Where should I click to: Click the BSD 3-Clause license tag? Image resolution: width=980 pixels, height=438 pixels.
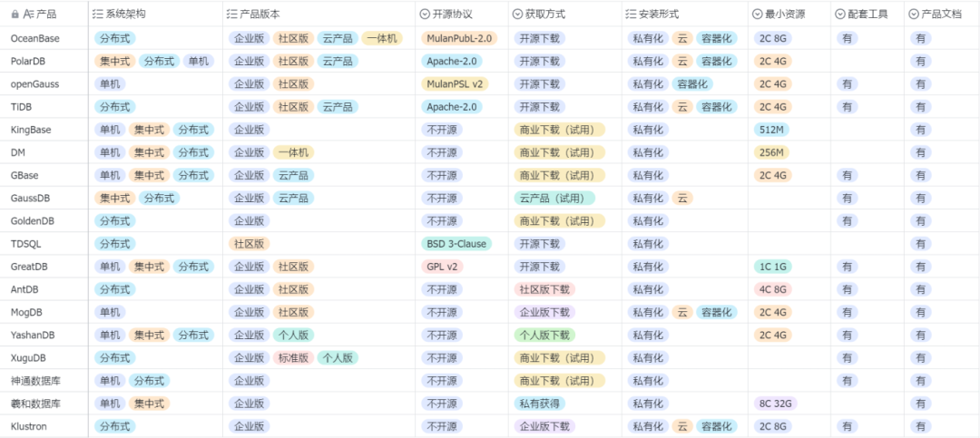click(x=456, y=244)
